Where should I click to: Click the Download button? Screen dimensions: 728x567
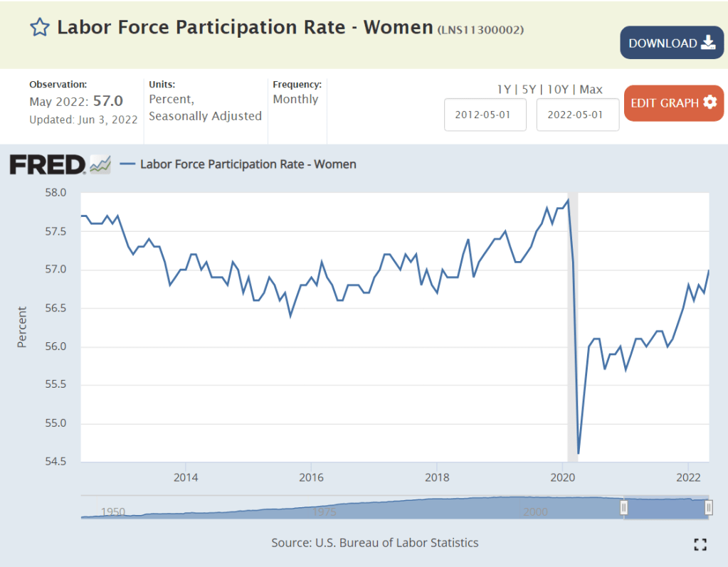click(671, 43)
